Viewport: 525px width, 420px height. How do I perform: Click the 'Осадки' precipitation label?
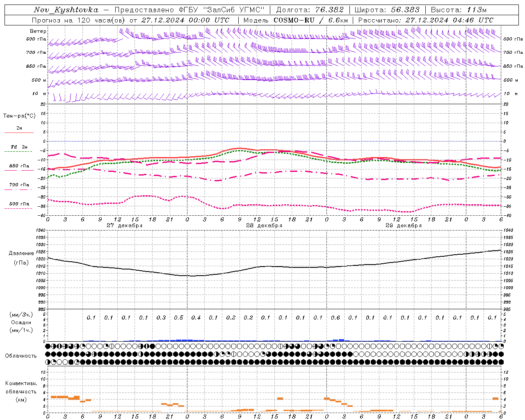coord(21,322)
